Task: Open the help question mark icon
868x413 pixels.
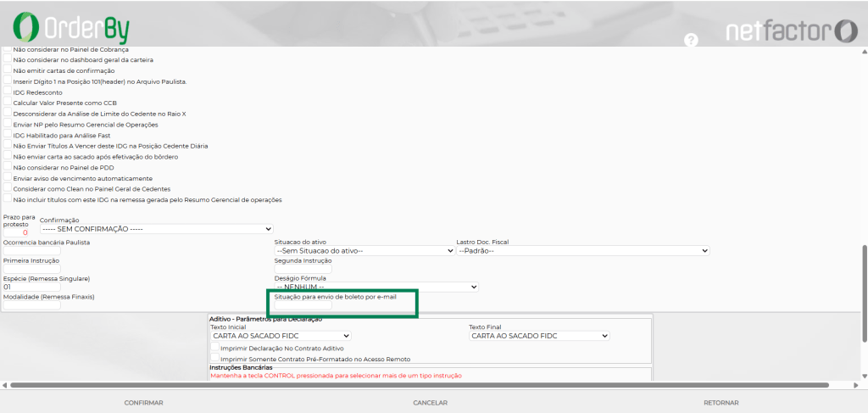Action: click(x=691, y=40)
